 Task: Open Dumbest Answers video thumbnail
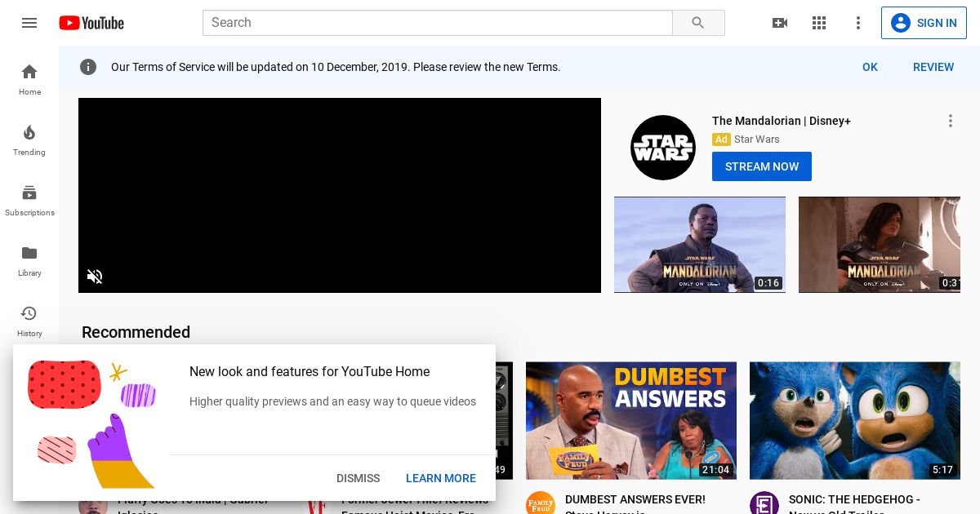(x=631, y=421)
